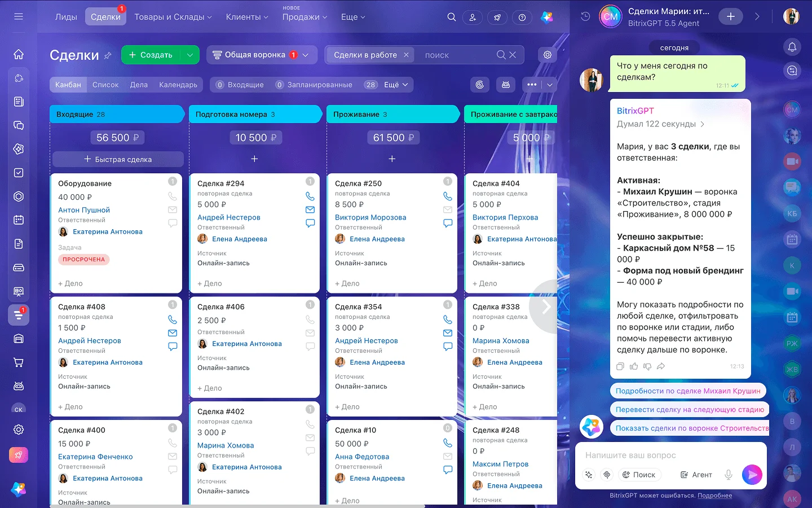Click the Напишите ваш вопрос input field
Image resolution: width=812 pixels, height=508 pixels.
click(671, 455)
